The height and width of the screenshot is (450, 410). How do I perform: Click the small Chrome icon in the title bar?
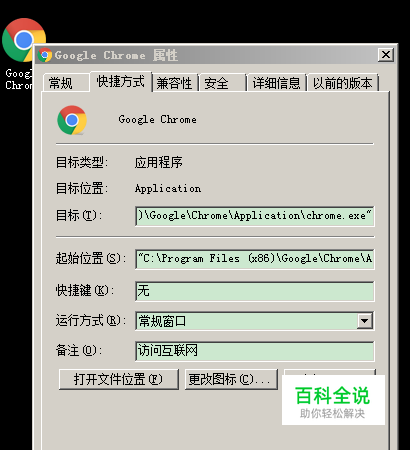[45, 55]
